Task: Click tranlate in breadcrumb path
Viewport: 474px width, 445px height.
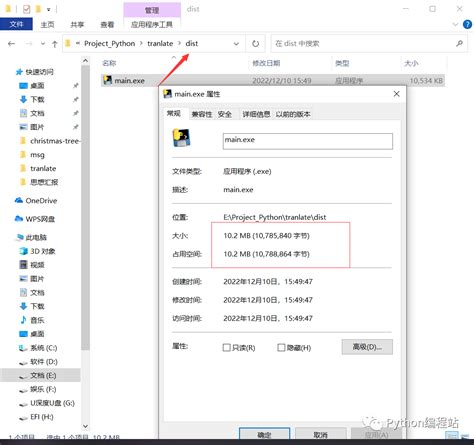Action: tap(160, 44)
